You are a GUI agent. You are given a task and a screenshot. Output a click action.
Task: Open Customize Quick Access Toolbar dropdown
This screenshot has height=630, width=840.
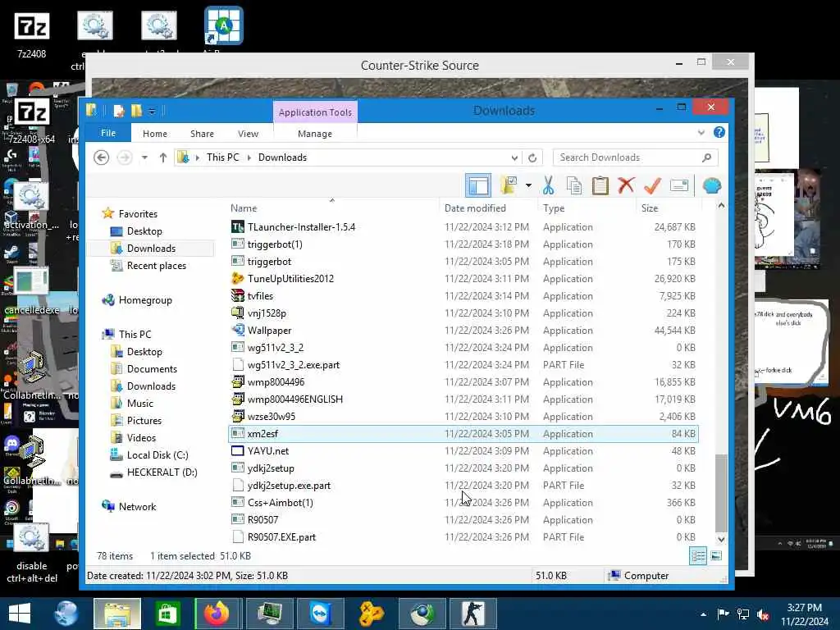pyautogui.click(x=152, y=111)
